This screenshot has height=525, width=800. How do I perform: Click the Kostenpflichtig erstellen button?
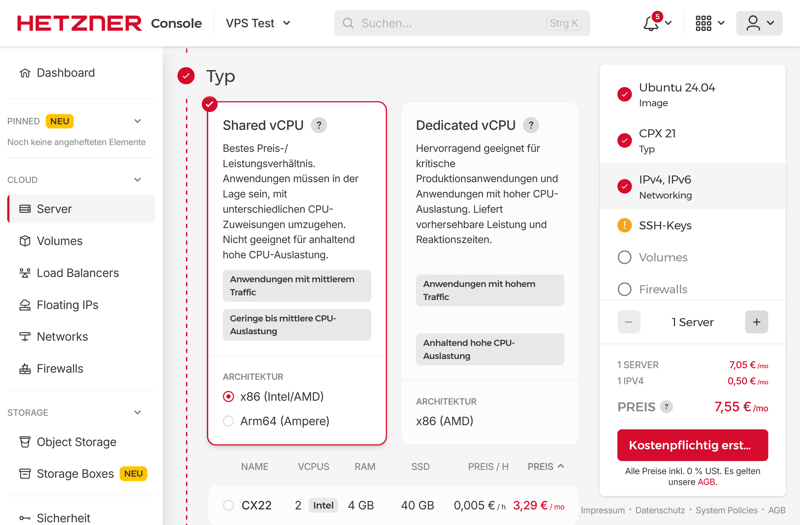pos(692,445)
